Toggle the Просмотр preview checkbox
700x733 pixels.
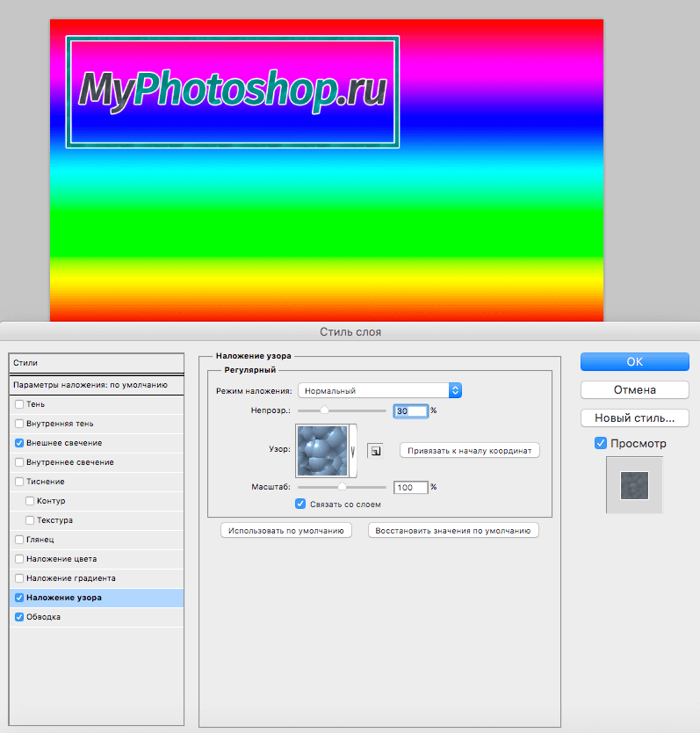(601, 443)
